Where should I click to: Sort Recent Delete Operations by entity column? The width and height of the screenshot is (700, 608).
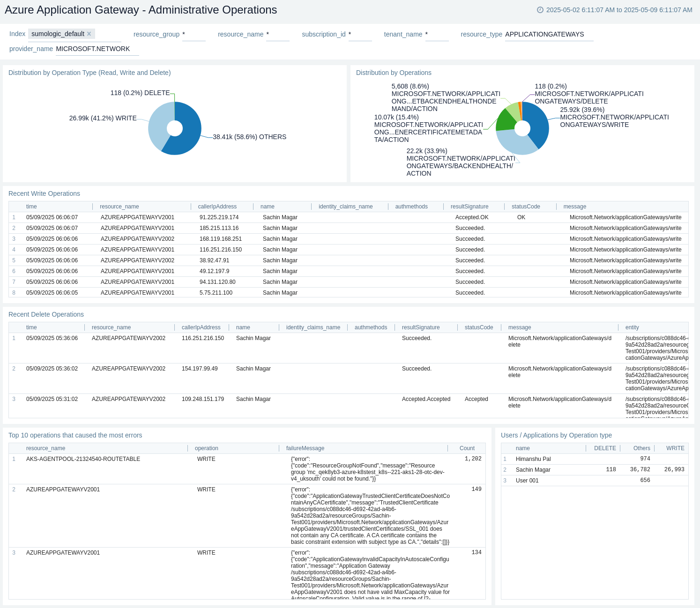pos(632,327)
